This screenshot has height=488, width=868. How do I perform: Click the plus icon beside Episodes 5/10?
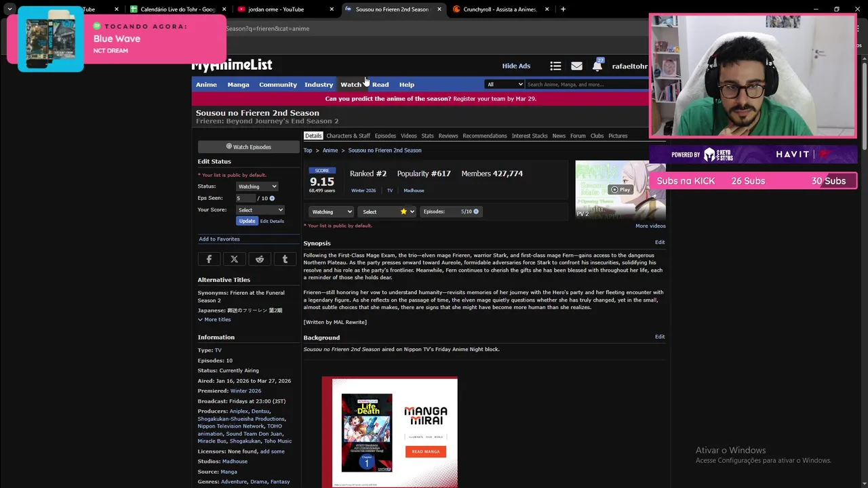[476, 211]
